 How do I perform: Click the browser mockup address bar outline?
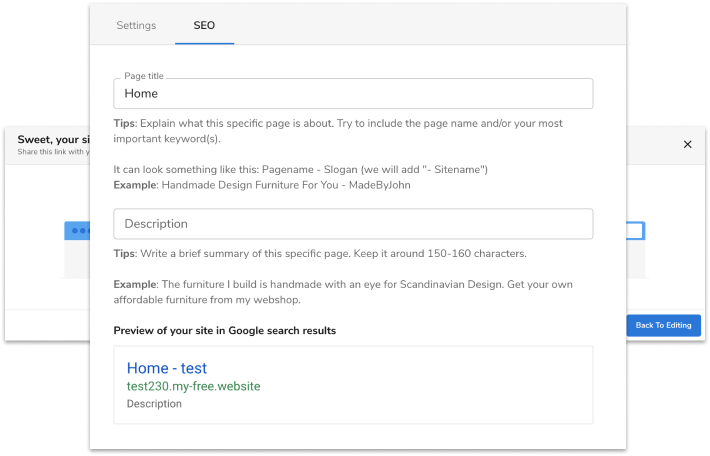(x=636, y=230)
